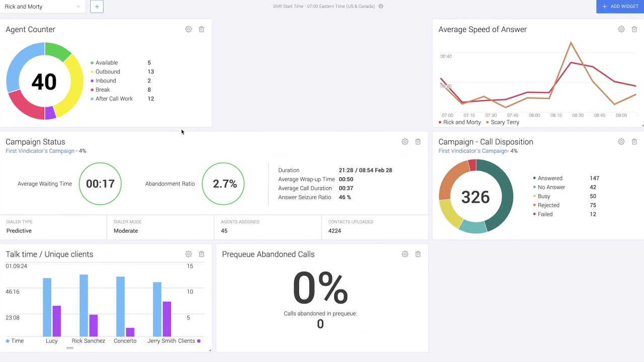Click the 4224 contacts uploaded value
This screenshot has height=362, width=644.
click(335, 231)
